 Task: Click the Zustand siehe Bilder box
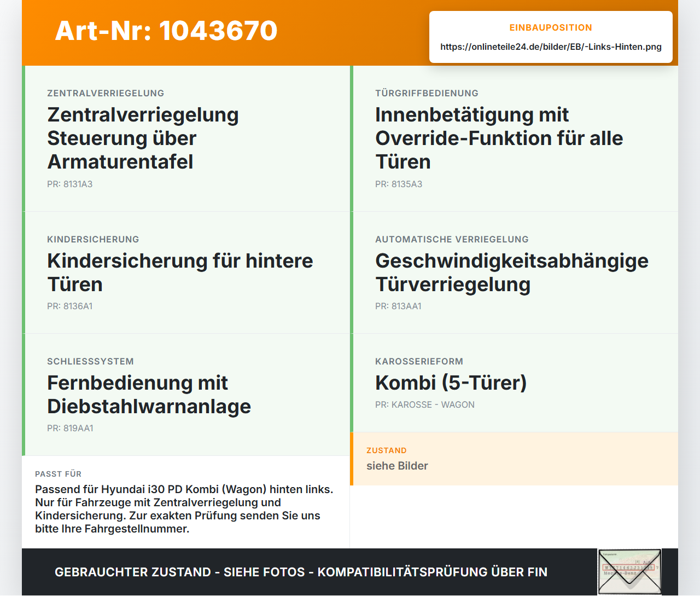pos(514,459)
